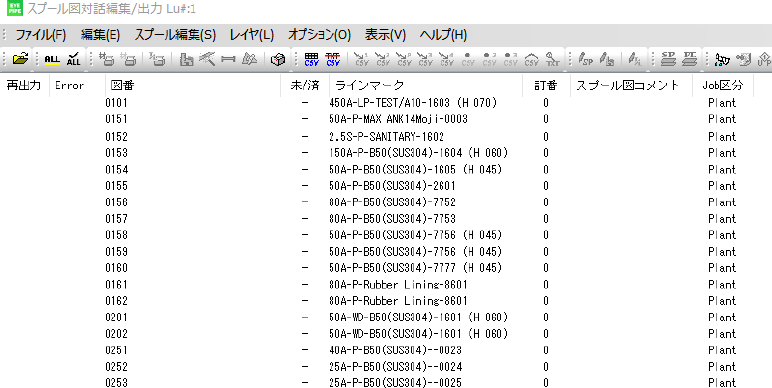The image size is (772, 388).
Task: Sort by the ラインマーク column header
Action: click(370, 86)
